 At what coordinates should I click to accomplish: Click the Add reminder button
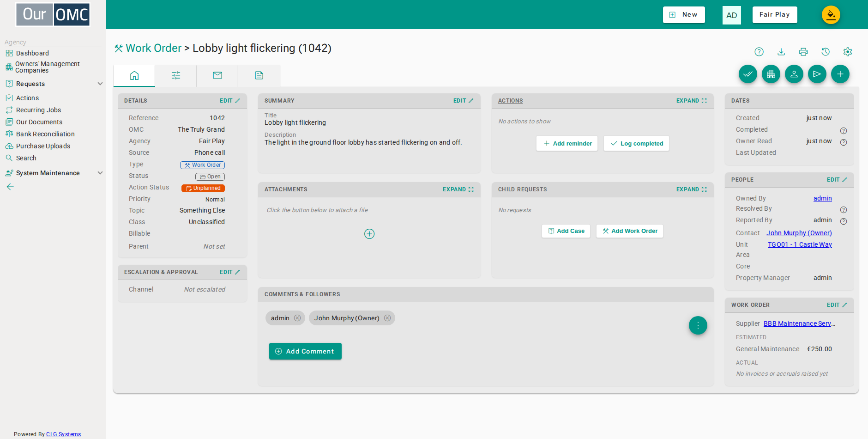[x=567, y=143]
